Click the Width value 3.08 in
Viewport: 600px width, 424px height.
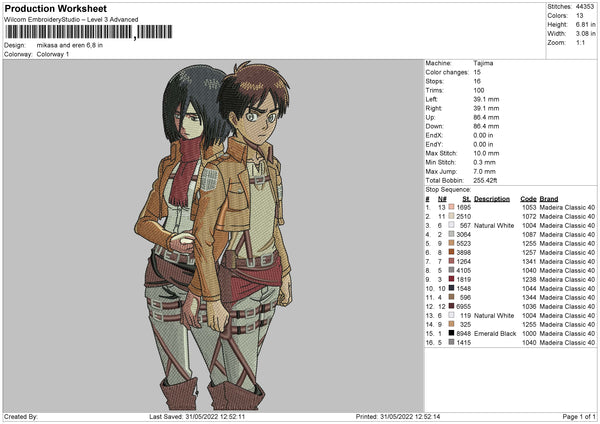pyautogui.click(x=585, y=34)
